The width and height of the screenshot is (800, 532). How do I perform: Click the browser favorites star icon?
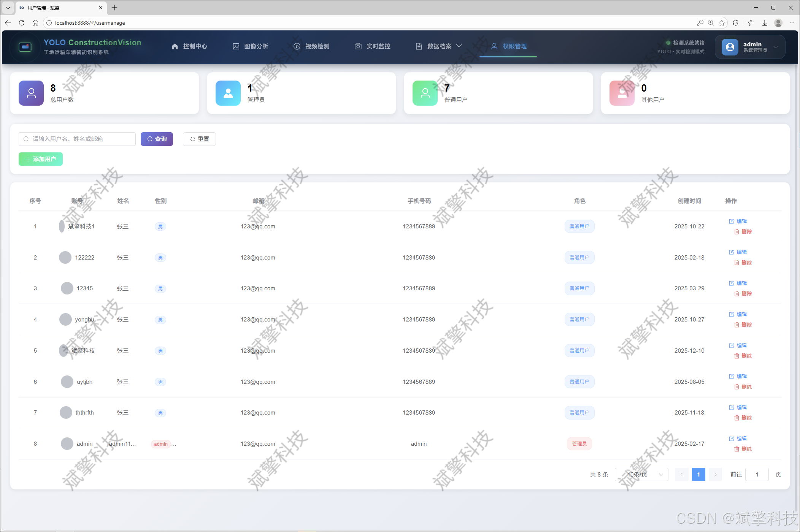722,23
